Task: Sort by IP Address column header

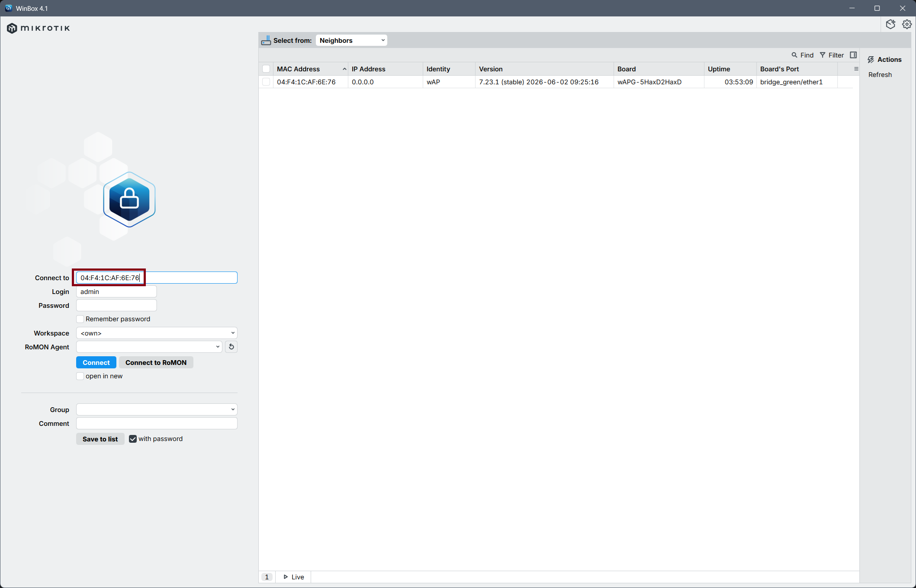Action: click(x=385, y=69)
